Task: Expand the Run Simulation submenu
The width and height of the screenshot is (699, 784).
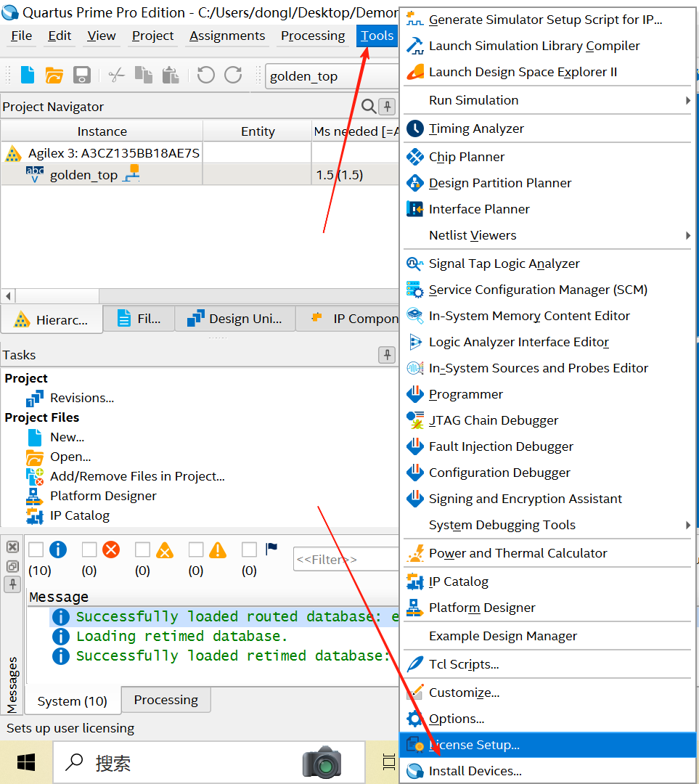Action: point(547,100)
